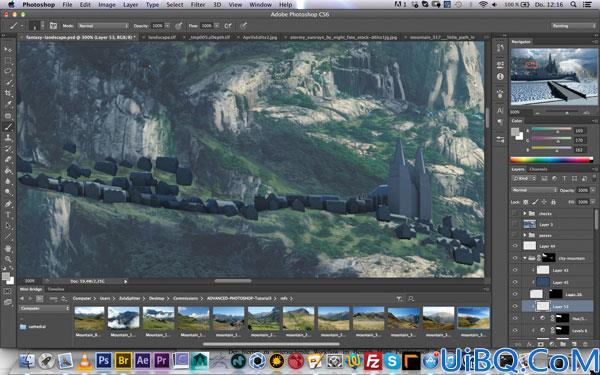Lock layer position icon
The width and height of the screenshot is (600, 375).
544,202
